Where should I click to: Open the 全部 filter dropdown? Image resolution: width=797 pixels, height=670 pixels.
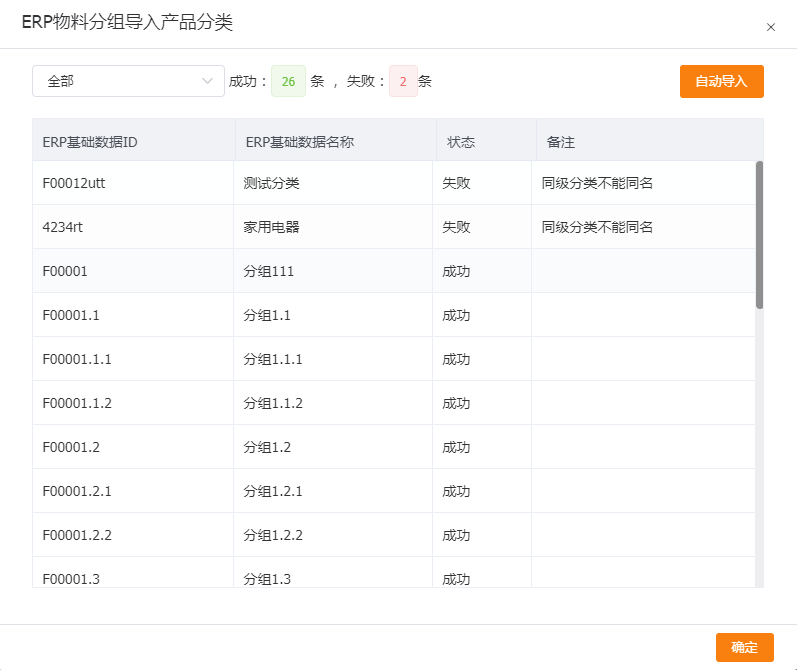(128, 81)
